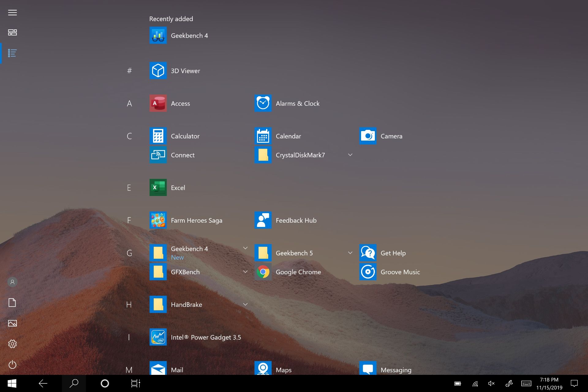Click the A section letter header
The width and height of the screenshot is (588, 392).
129,104
